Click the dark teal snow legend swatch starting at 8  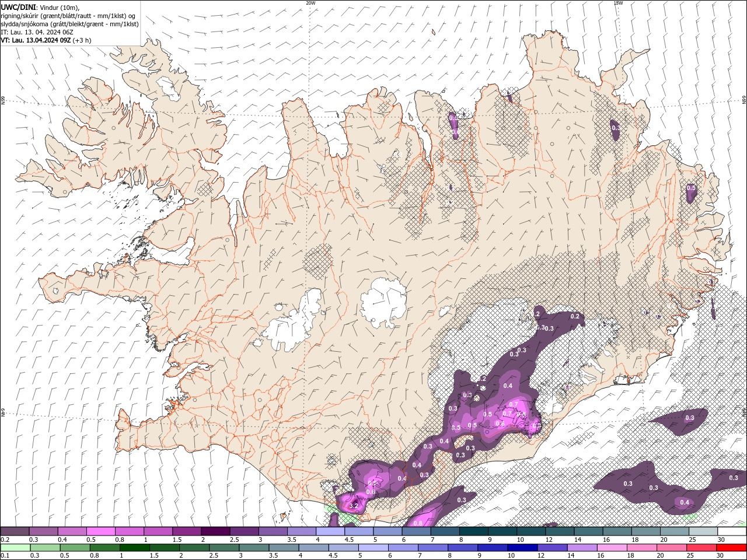474,531
